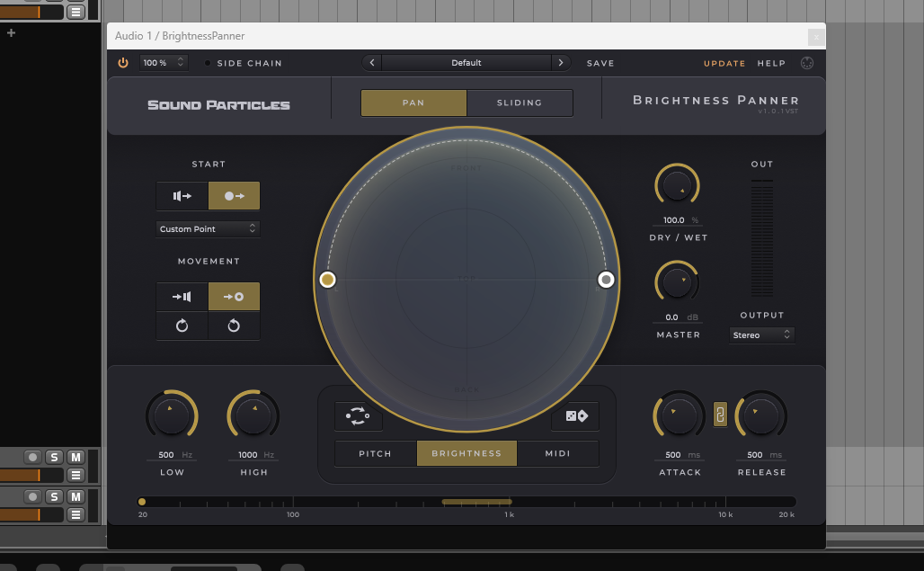Toggle the attack/release link icon
The image size is (924, 571).
720,415
